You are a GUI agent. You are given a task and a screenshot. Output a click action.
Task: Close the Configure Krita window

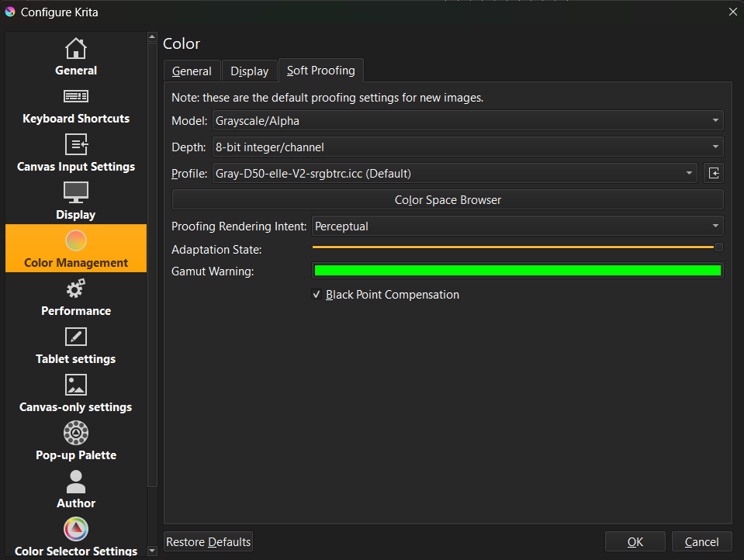(x=732, y=12)
